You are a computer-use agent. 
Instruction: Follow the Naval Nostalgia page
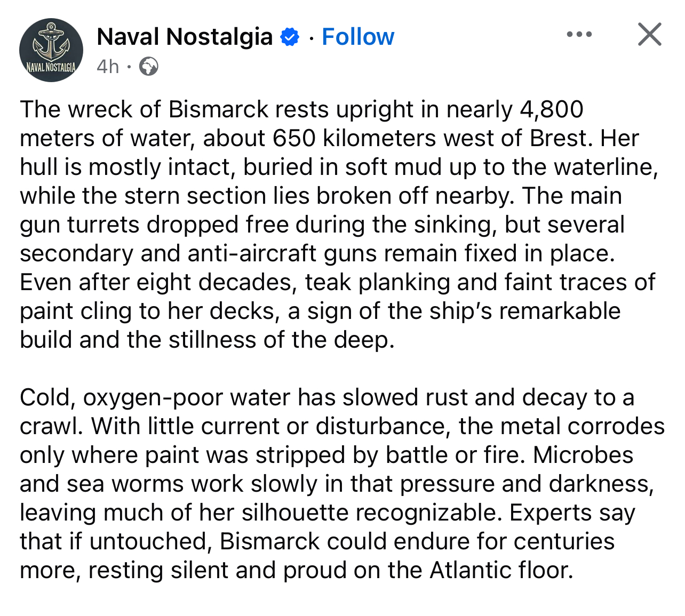click(358, 37)
